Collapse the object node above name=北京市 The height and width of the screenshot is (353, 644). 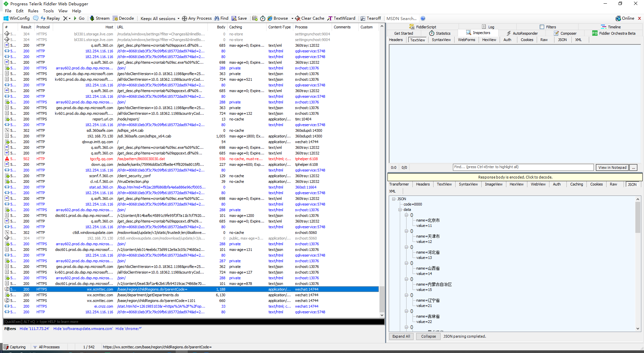click(407, 215)
